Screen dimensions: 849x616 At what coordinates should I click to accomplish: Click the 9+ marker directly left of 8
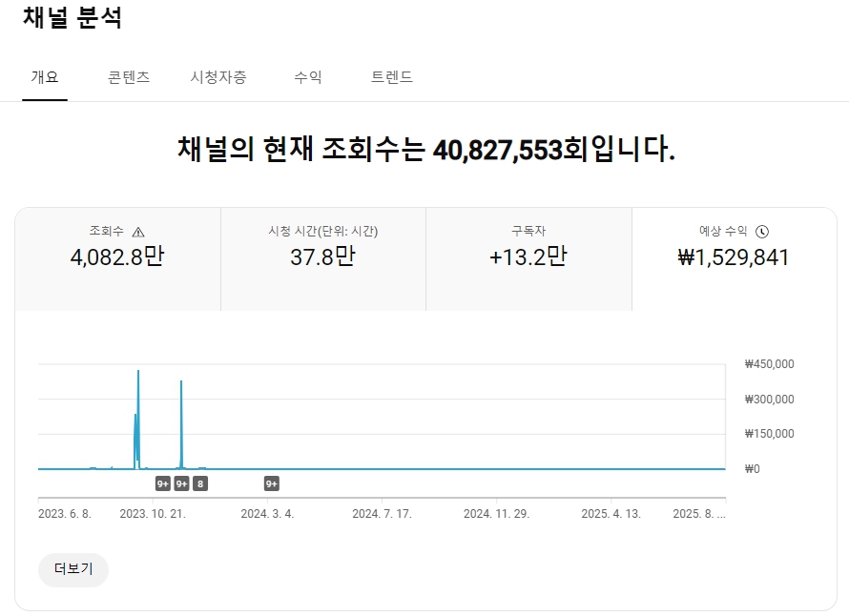click(181, 483)
